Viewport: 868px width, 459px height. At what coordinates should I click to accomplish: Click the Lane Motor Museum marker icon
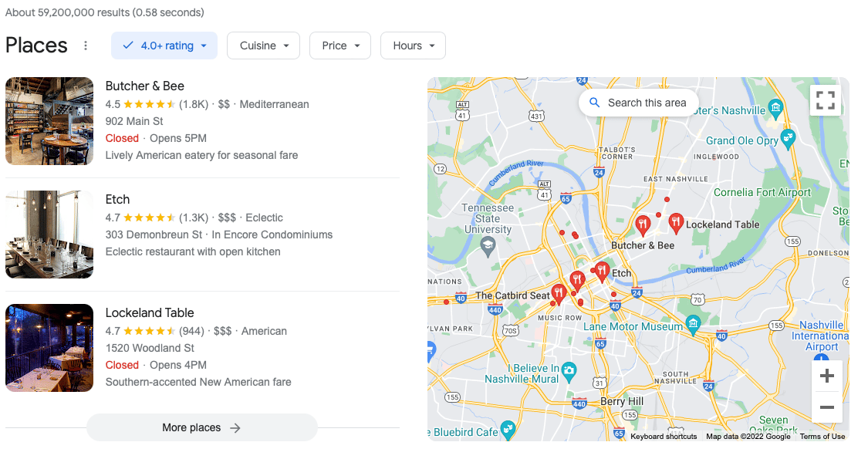(x=693, y=325)
